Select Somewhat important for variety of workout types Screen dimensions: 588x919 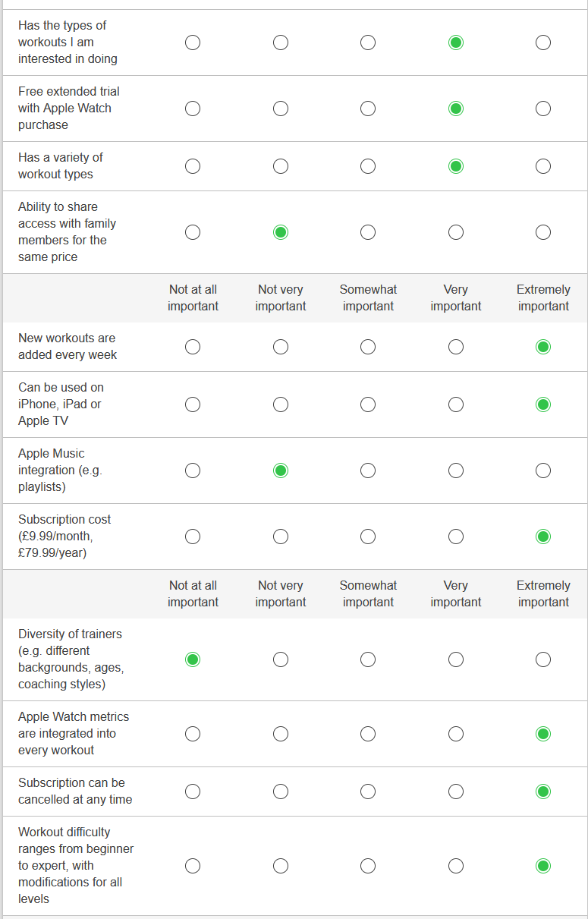pos(368,166)
